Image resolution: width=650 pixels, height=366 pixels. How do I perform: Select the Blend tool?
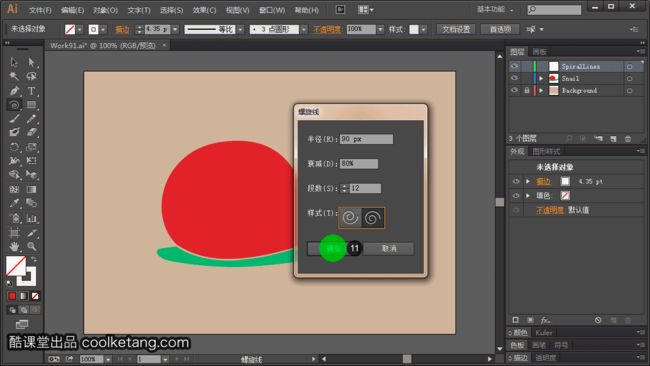[31, 203]
